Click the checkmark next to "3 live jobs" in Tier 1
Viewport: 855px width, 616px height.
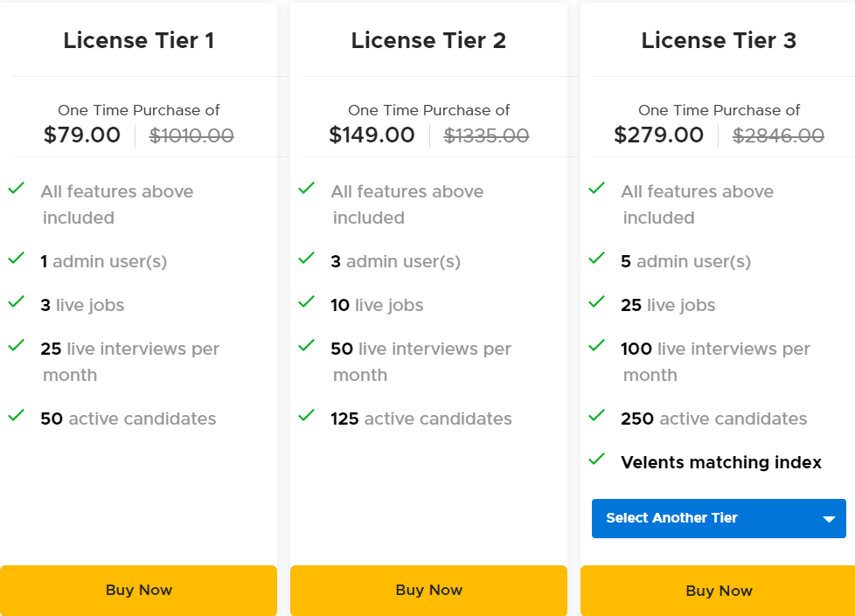(x=16, y=301)
